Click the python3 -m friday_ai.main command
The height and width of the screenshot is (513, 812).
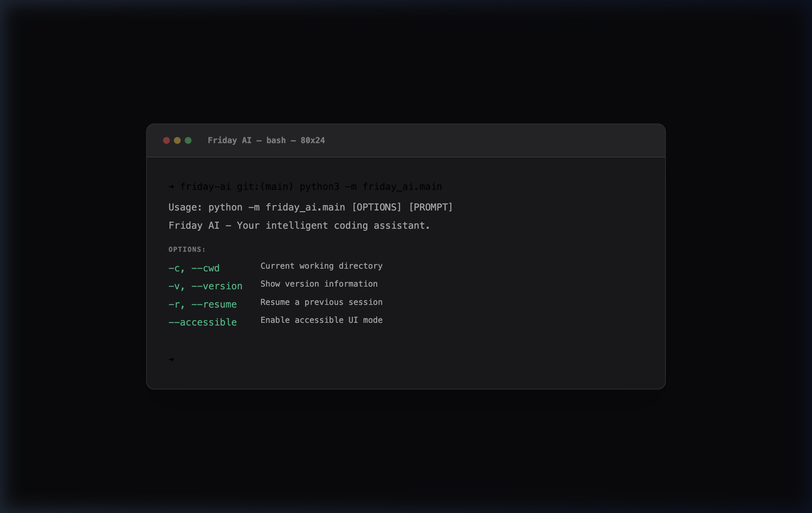point(370,186)
